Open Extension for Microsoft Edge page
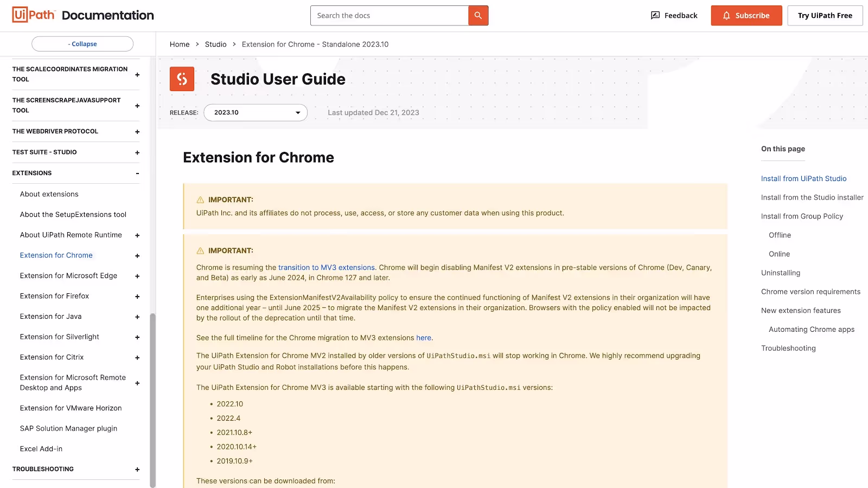 point(68,276)
